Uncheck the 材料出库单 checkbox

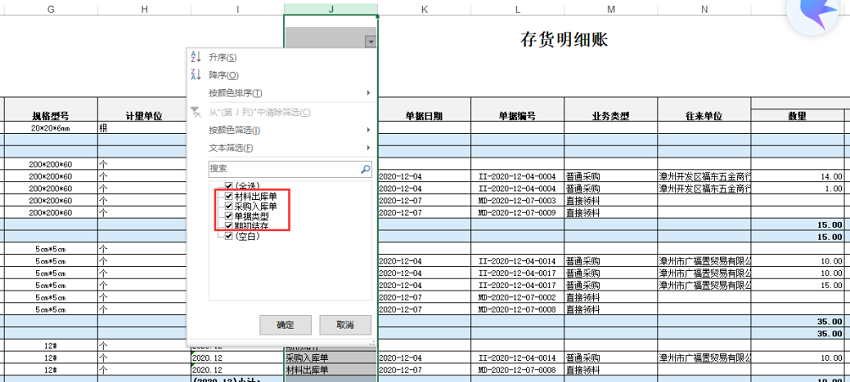click(x=228, y=196)
